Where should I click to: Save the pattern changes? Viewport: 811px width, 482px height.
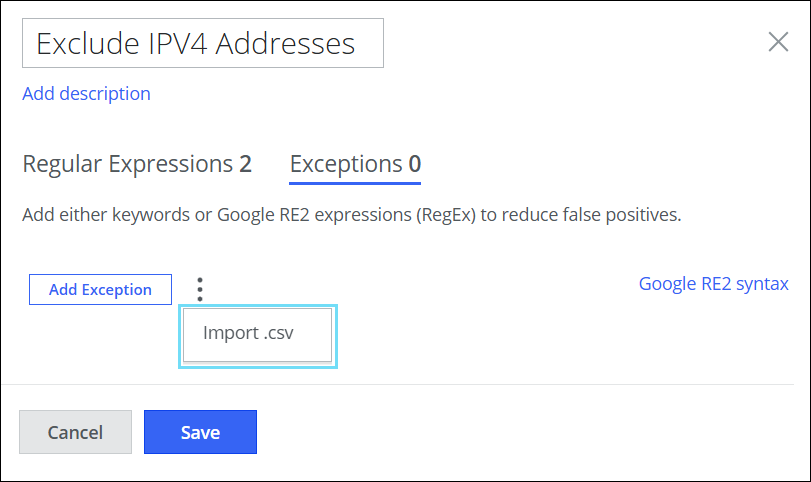(200, 432)
